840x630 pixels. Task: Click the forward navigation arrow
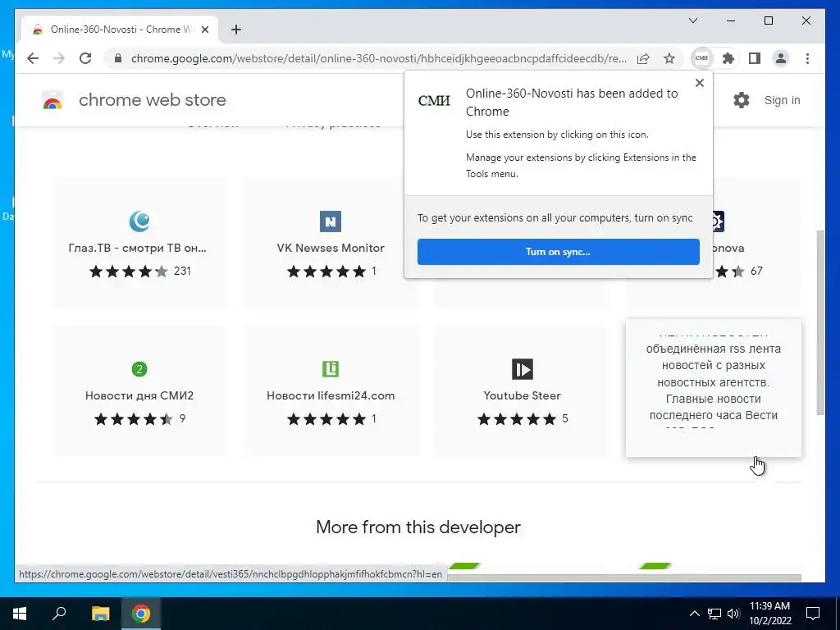[x=59, y=58]
